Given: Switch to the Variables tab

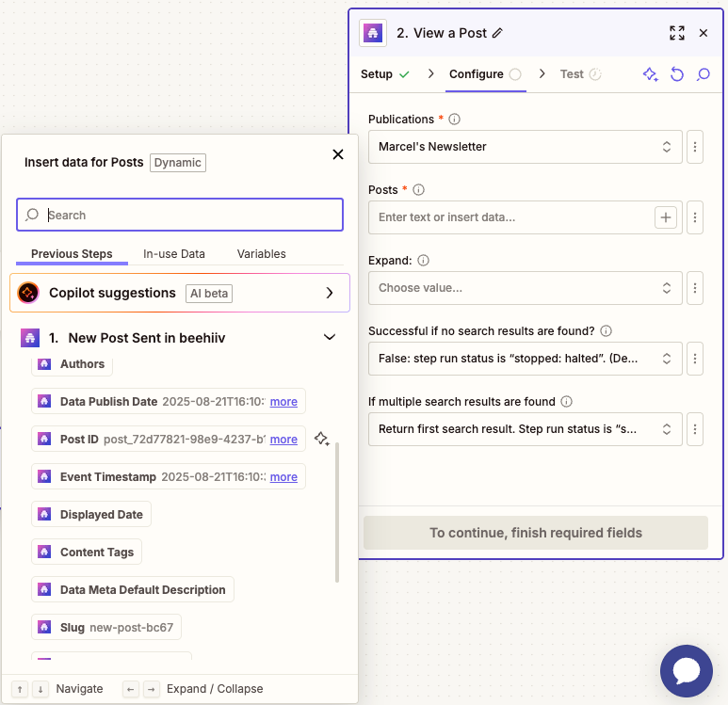Looking at the screenshot, I should 262,254.
